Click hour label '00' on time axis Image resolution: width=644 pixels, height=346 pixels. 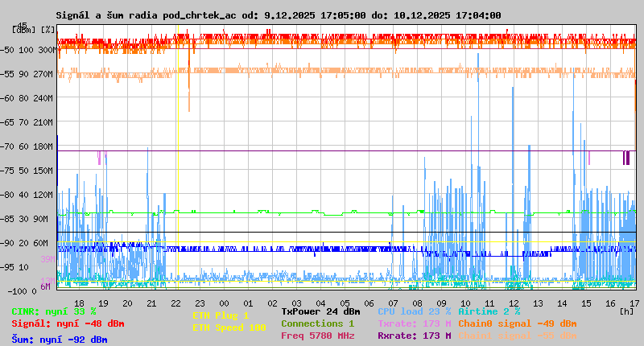click(x=225, y=303)
